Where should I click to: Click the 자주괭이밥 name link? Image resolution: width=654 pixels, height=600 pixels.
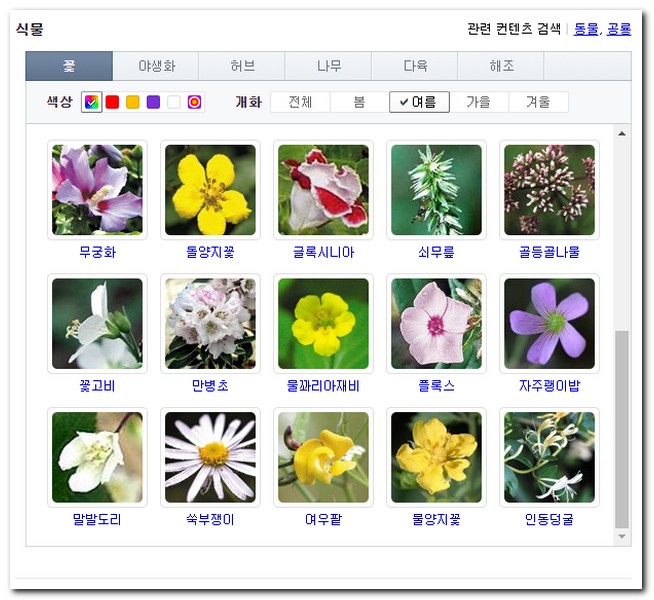549,386
